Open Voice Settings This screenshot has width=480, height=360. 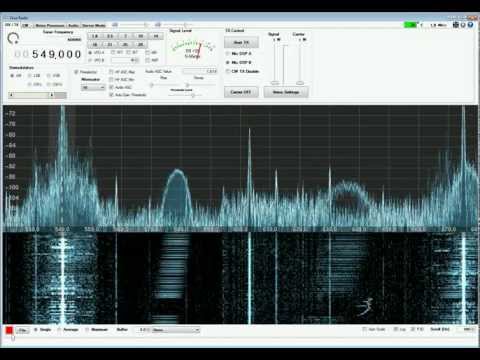[x=286, y=92]
